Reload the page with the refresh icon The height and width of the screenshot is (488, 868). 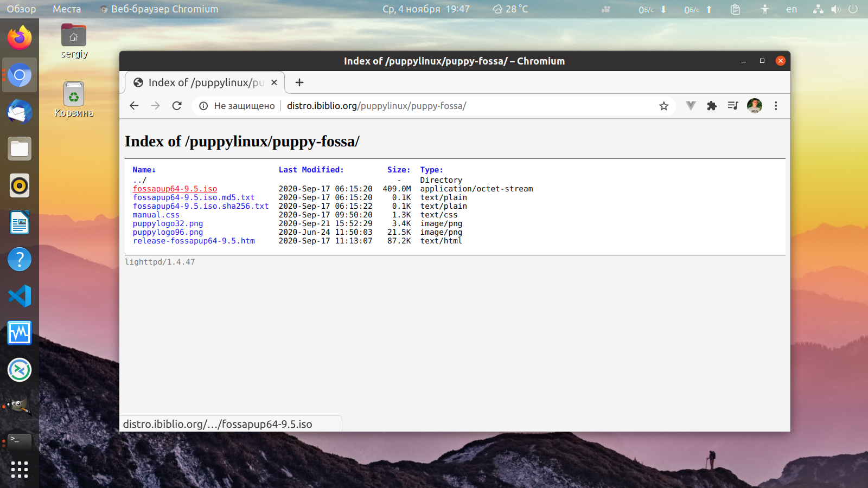(x=177, y=106)
